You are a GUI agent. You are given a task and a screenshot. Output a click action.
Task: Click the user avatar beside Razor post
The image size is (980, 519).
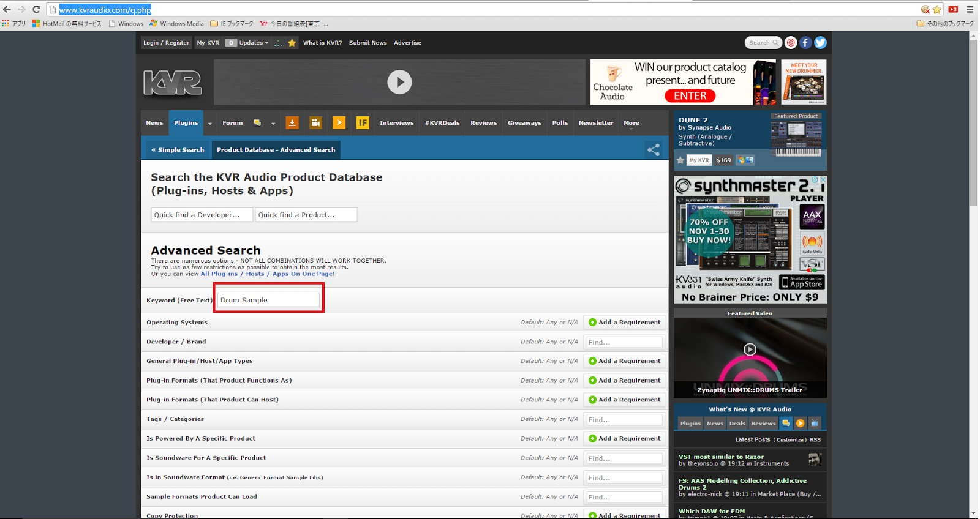pos(815,460)
